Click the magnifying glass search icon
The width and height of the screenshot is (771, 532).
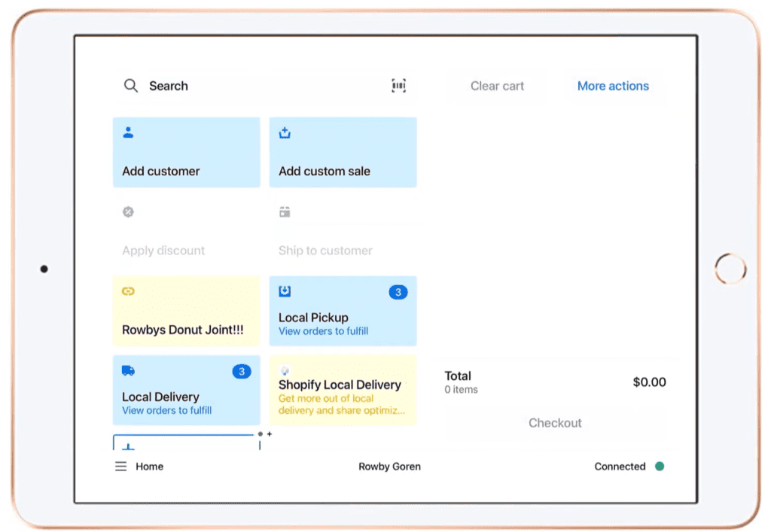click(131, 86)
